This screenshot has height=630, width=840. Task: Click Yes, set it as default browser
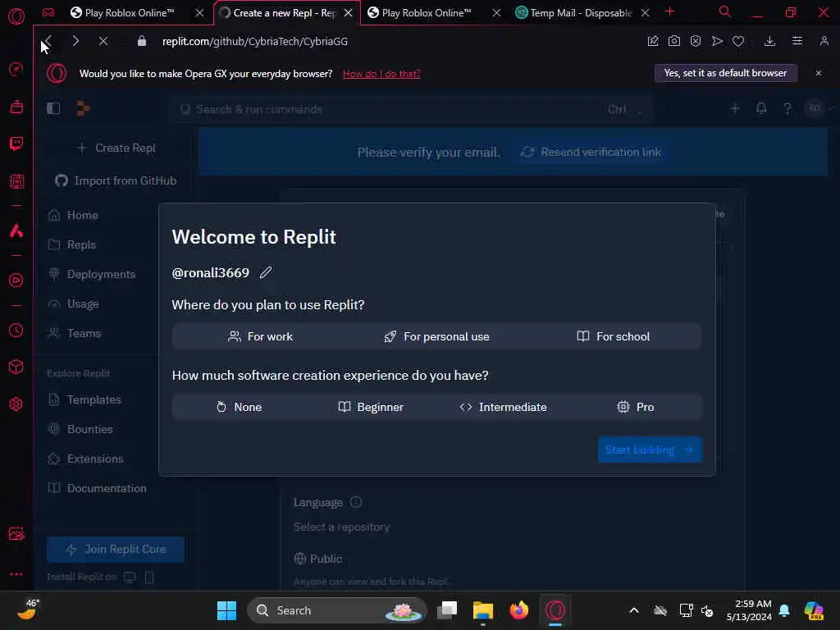tap(726, 73)
